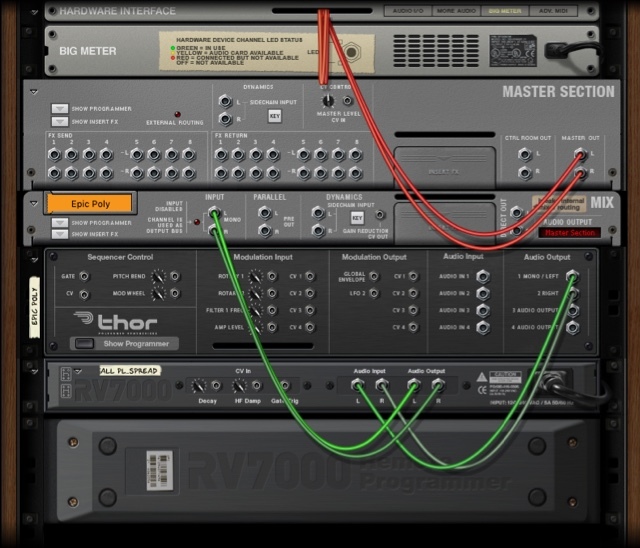Click Master Dynamics Sidechain Input L jack
Viewport: 640px width, 548px height.
click(225, 101)
